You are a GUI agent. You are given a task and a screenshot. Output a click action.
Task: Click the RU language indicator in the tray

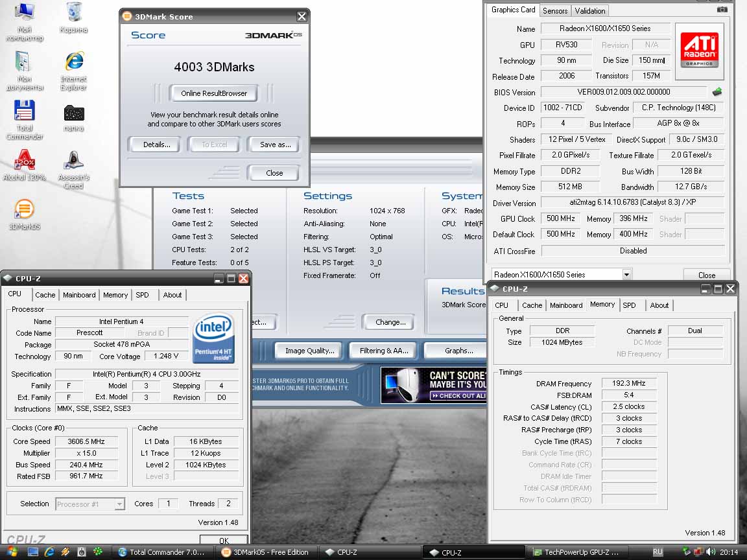(658, 552)
